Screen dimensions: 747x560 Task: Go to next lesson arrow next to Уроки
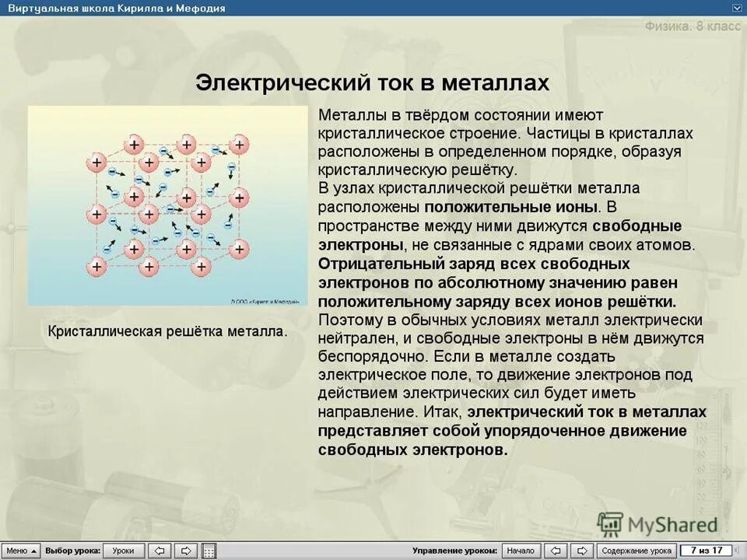coord(186,551)
